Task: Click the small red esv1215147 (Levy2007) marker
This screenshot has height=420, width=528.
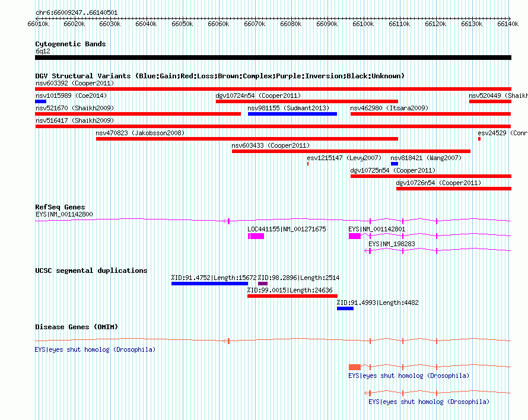Action: tap(308, 164)
